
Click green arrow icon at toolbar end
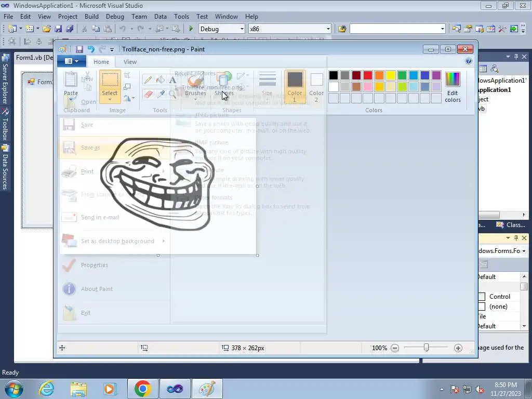click(x=514, y=29)
